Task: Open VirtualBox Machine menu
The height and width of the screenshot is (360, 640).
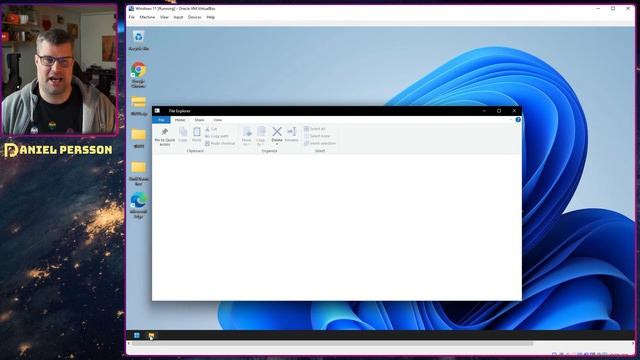Action: click(147, 17)
